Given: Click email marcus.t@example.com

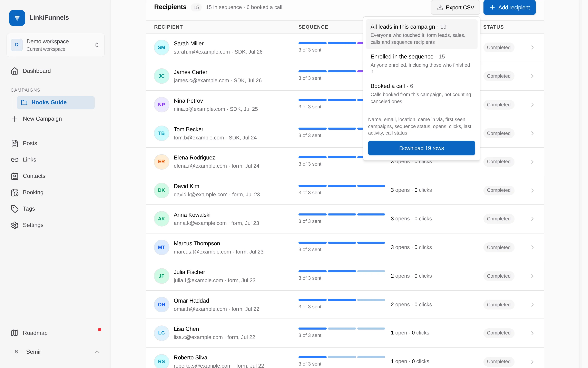Looking at the screenshot, I should [x=202, y=252].
